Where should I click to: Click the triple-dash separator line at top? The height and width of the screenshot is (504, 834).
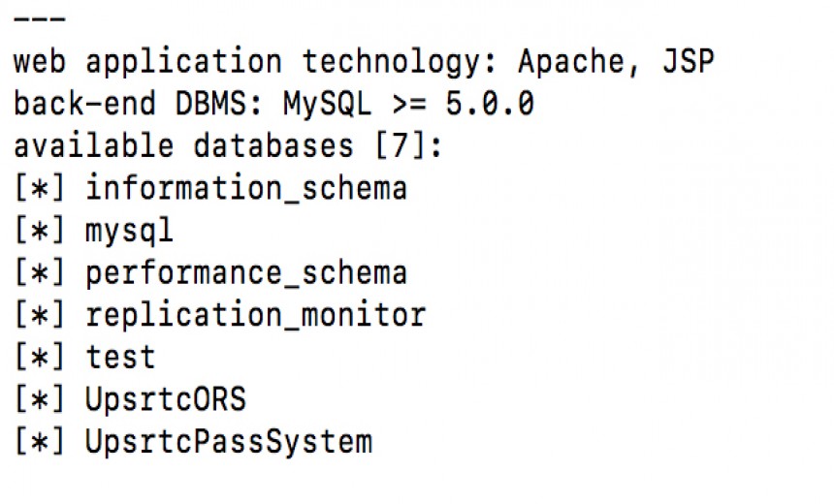40,19
